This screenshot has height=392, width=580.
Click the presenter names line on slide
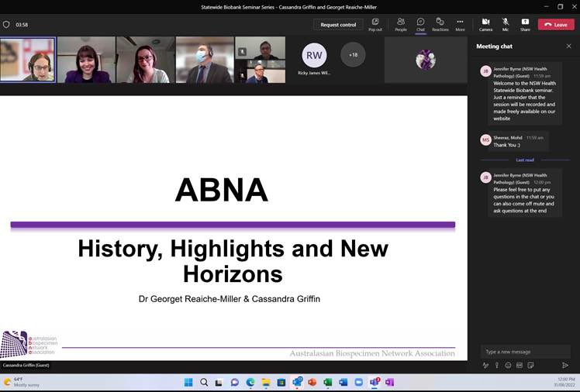230,299
